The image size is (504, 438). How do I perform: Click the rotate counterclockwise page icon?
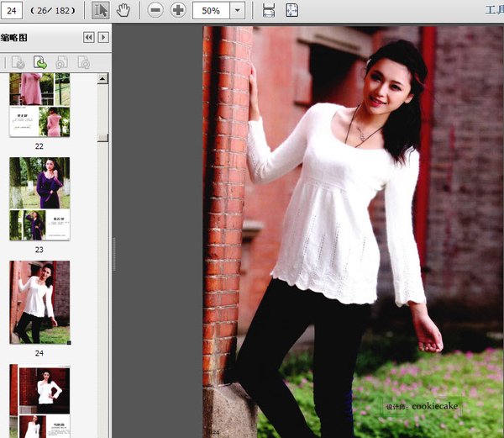point(61,62)
